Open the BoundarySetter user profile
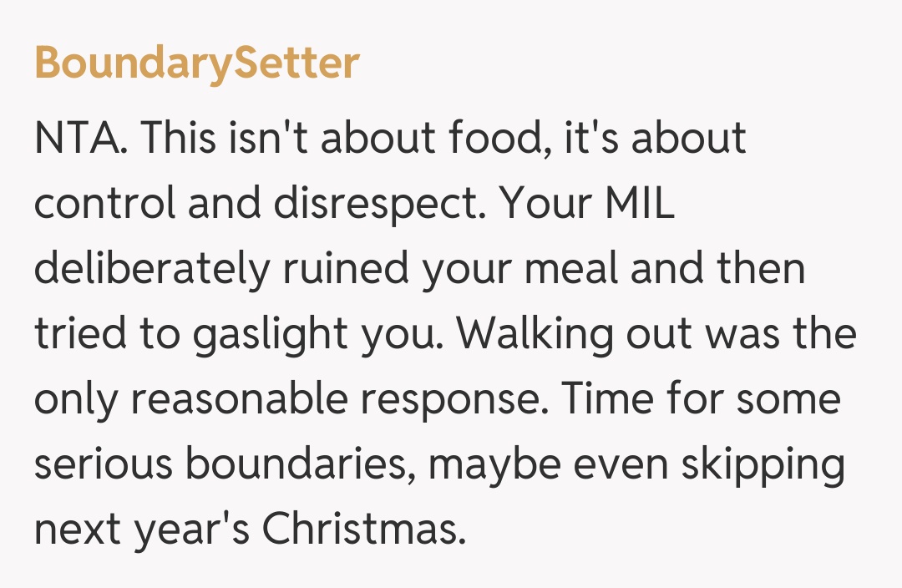Screen dimensions: 902x588 coord(197,63)
